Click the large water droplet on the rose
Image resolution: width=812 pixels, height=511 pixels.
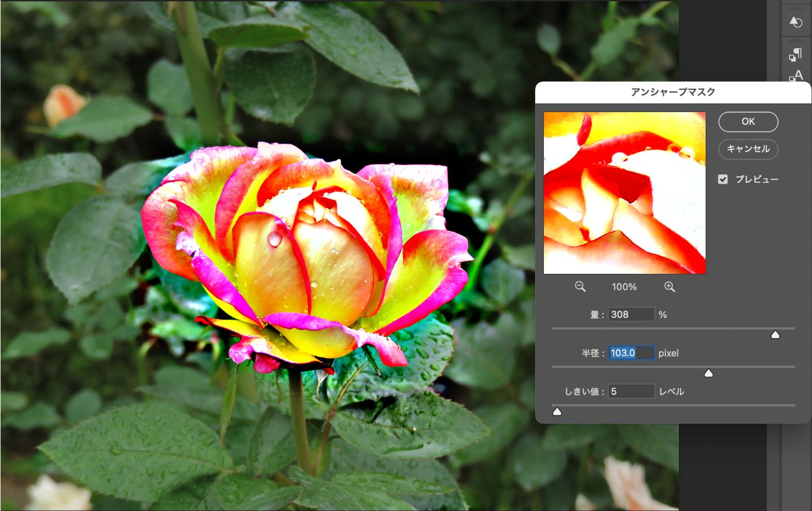[x=274, y=239]
